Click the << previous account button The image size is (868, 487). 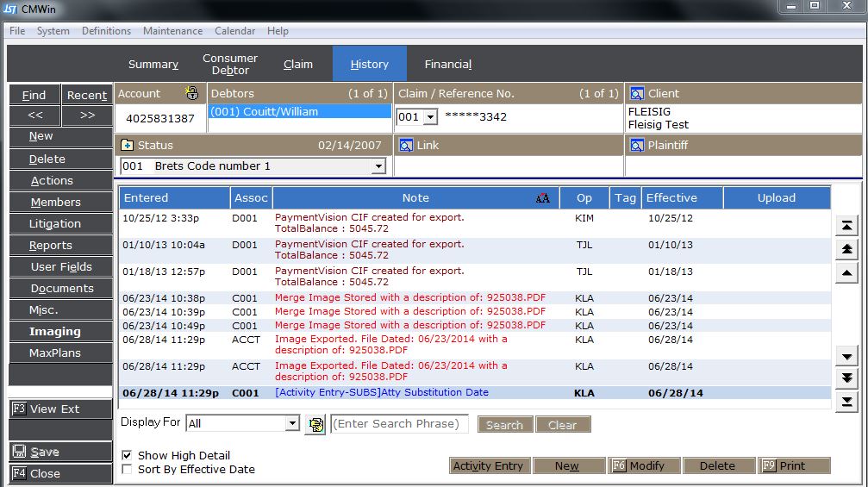click(x=34, y=116)
